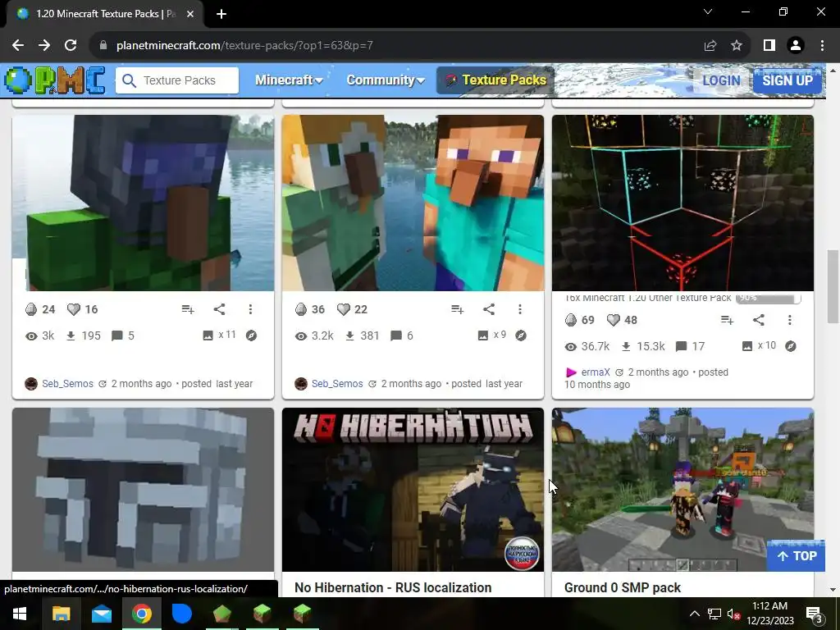Click diamond icon on ermaX card with 69

(x=571, y=320)
